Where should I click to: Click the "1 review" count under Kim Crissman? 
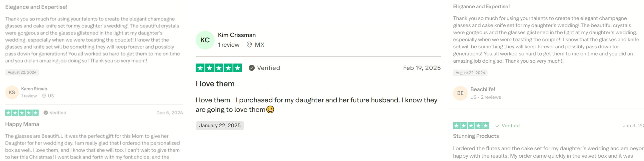click(x=228, y=45)
